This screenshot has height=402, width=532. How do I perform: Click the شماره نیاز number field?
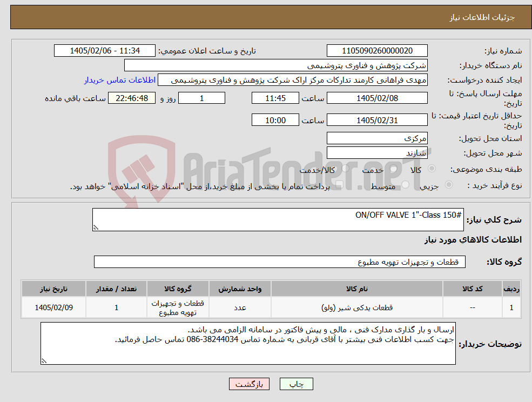377,51
